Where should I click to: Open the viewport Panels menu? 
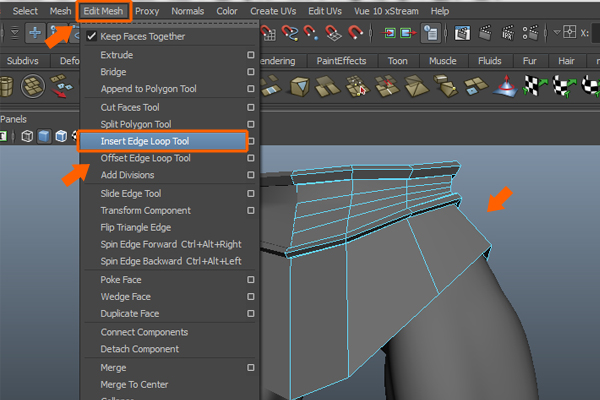point(13,119)
